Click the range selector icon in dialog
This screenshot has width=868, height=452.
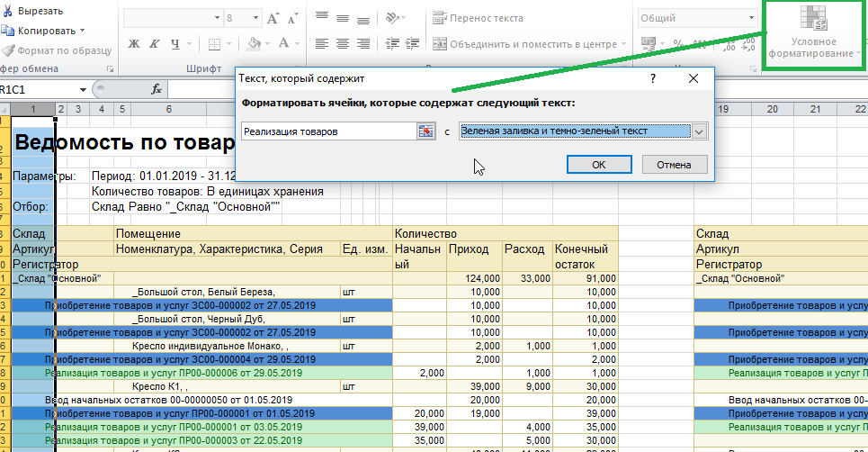[425, 131]
